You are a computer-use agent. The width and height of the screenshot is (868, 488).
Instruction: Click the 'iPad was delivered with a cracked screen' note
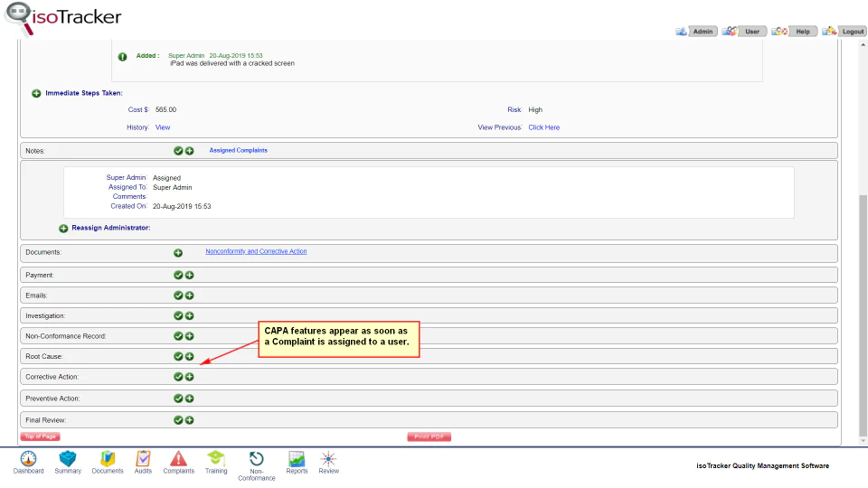coord(232,63)
